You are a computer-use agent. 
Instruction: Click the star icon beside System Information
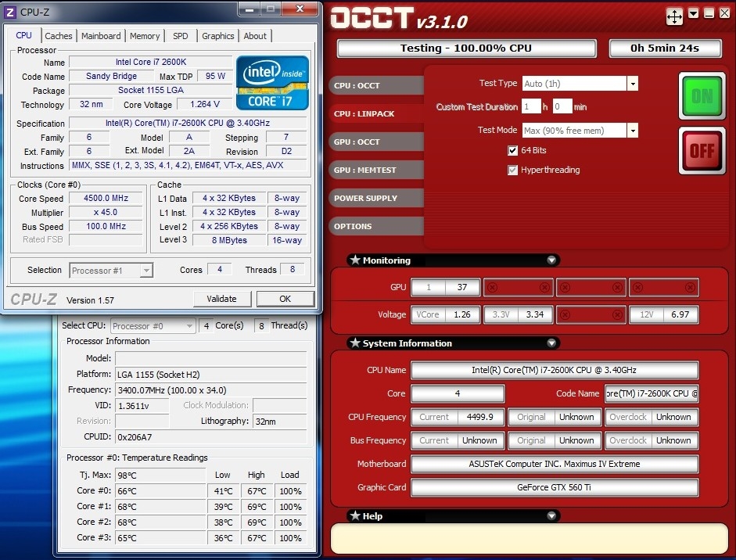coord(355,343)
